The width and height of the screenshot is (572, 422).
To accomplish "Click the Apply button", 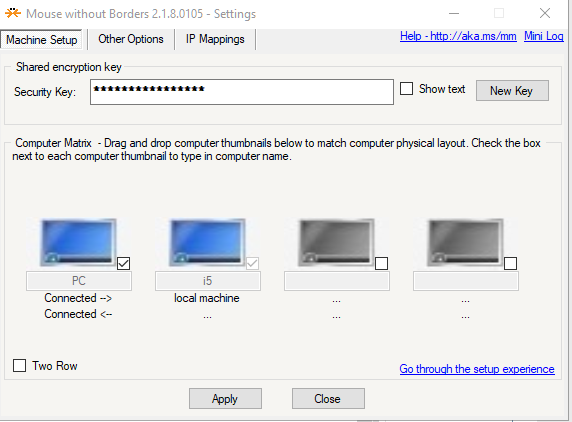I will point(225,398).
